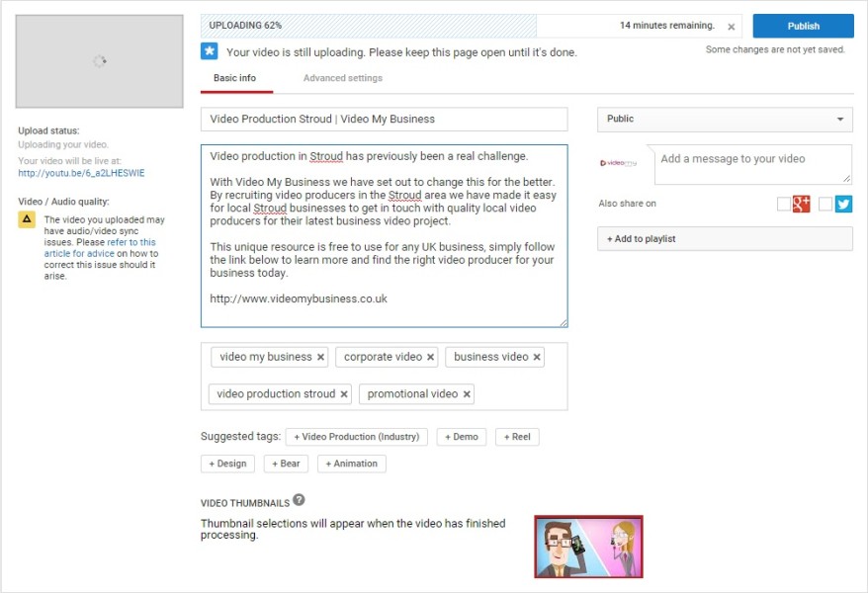Tick the Google+ share checkbox

783,205
